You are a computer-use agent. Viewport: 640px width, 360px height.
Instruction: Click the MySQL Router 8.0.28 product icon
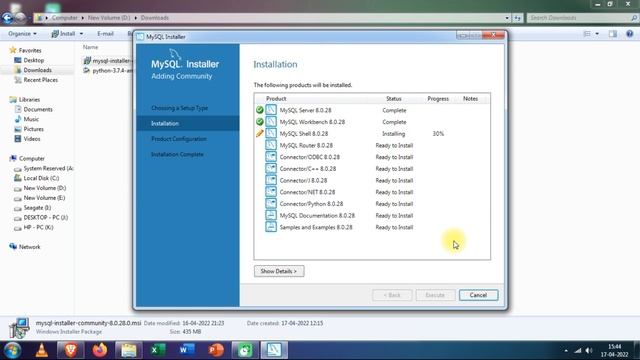271,145
